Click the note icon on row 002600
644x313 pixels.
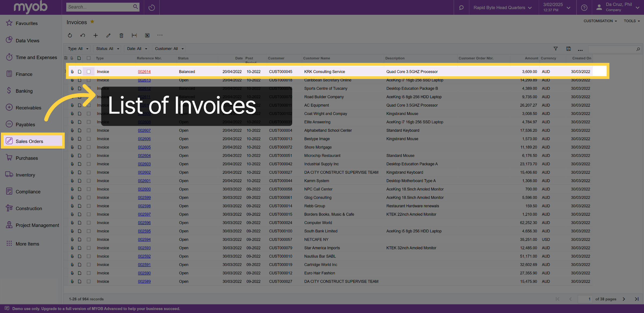click(79, 189)
